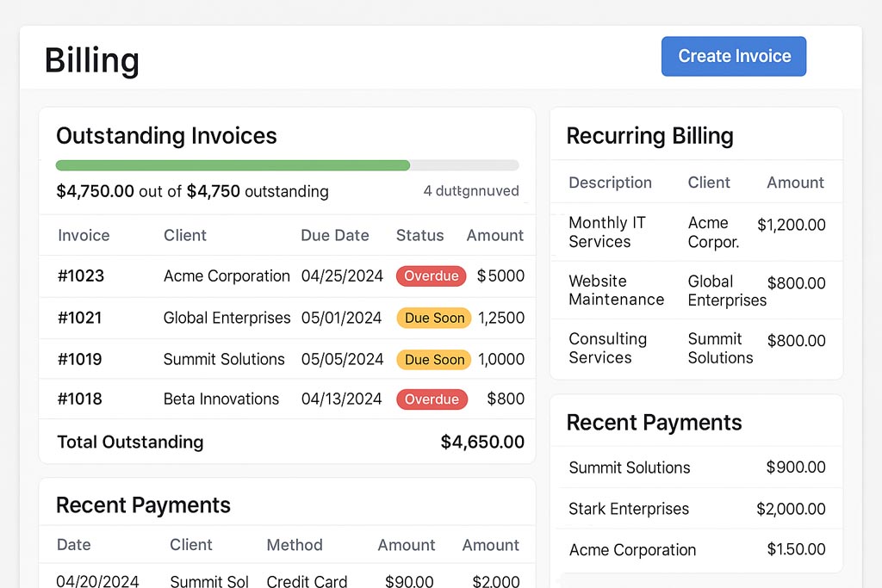Click the Due Date column header
This screenshot has width=882, height=588.
[335, 235]
